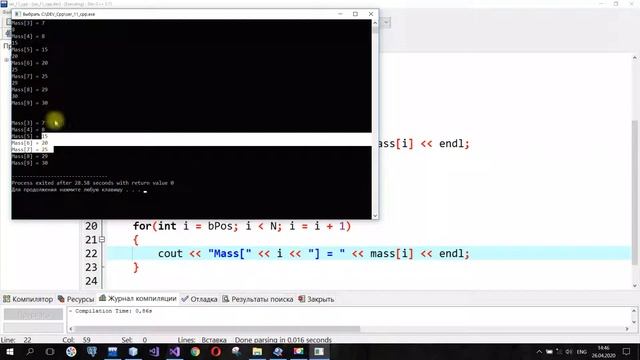This screenshot has height=360, width=640.
Task: Click the Done parsing status message
Action: click(283, 340)
